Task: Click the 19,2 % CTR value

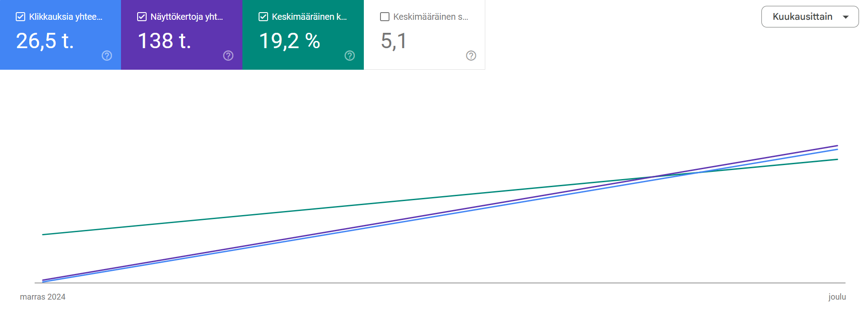Action: click(290, 41)
